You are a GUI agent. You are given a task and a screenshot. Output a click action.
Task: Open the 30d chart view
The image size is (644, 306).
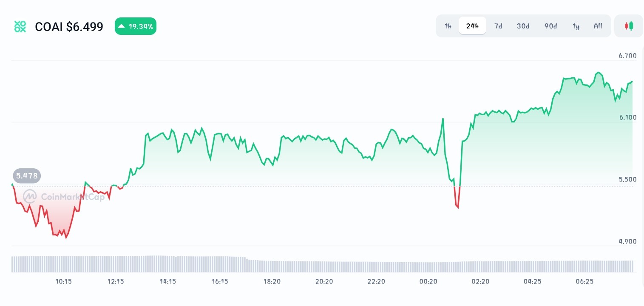click(523, 26)
